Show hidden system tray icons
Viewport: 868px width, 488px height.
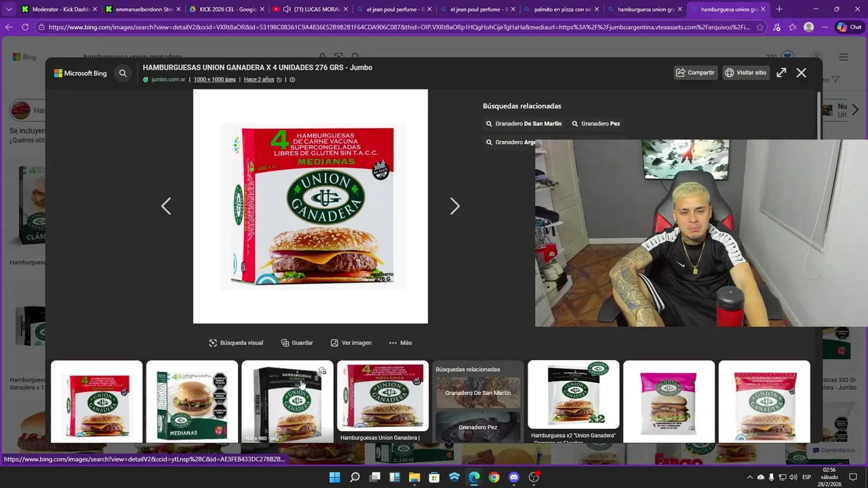coord(749,477)
